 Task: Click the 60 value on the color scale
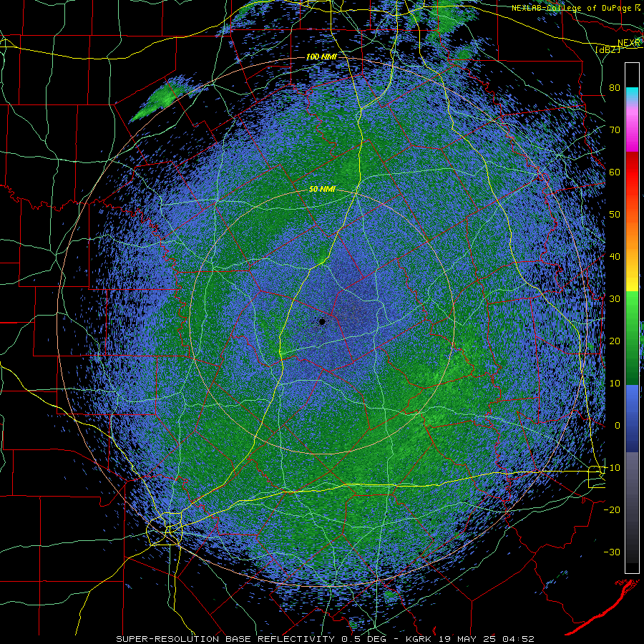[615, 172]
